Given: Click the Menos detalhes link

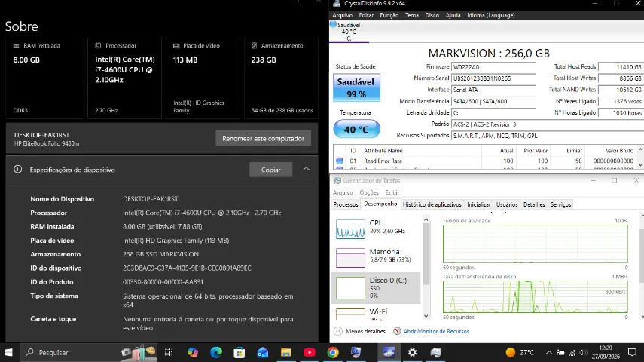Looking at the screenshot, I should point(365,331).
